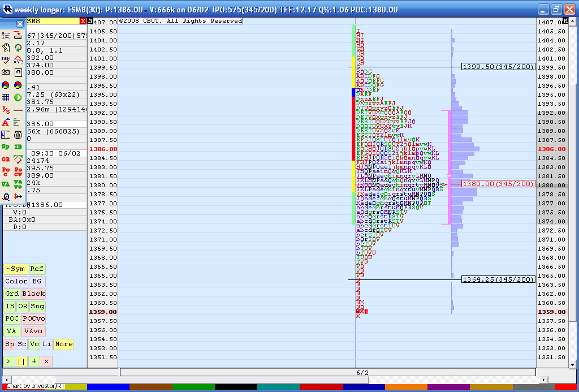Click the SM8 symbol field

pyautogui.click(x=53, y=21)
